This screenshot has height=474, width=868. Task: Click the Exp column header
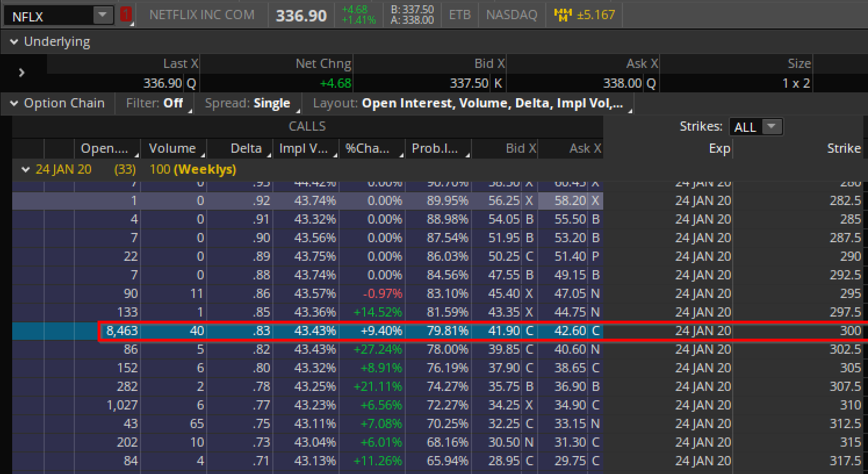(719, 149)
